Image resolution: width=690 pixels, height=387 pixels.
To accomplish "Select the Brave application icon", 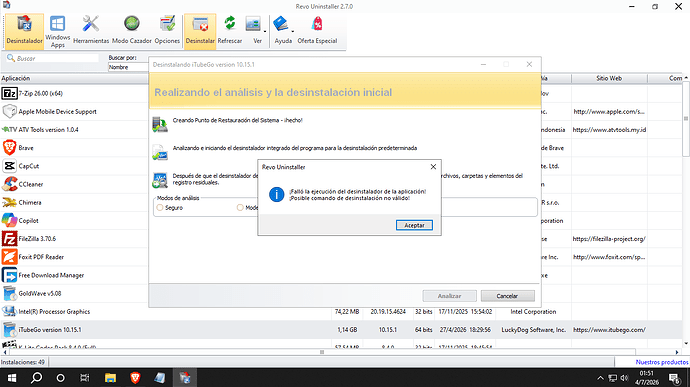I will coord(9,147).
